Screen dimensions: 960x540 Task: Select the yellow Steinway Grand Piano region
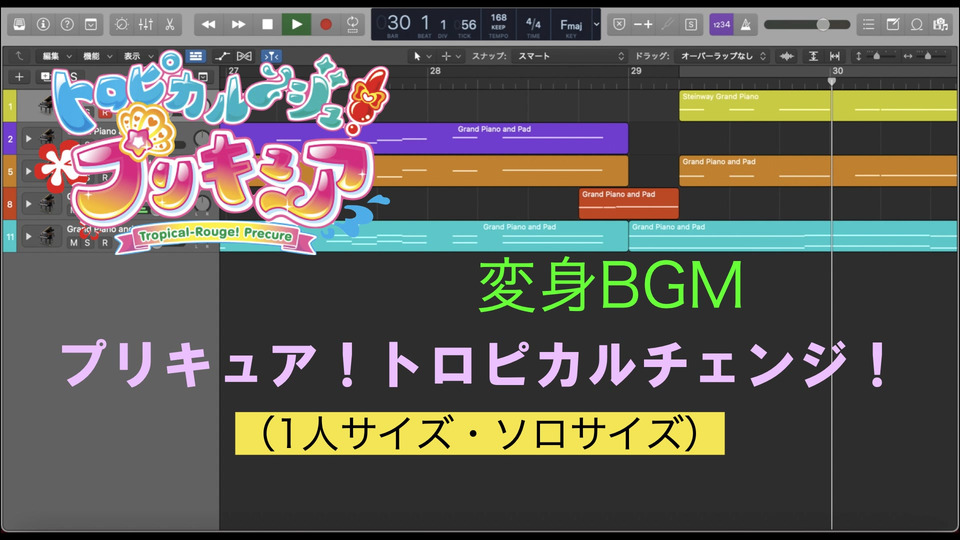818,105
